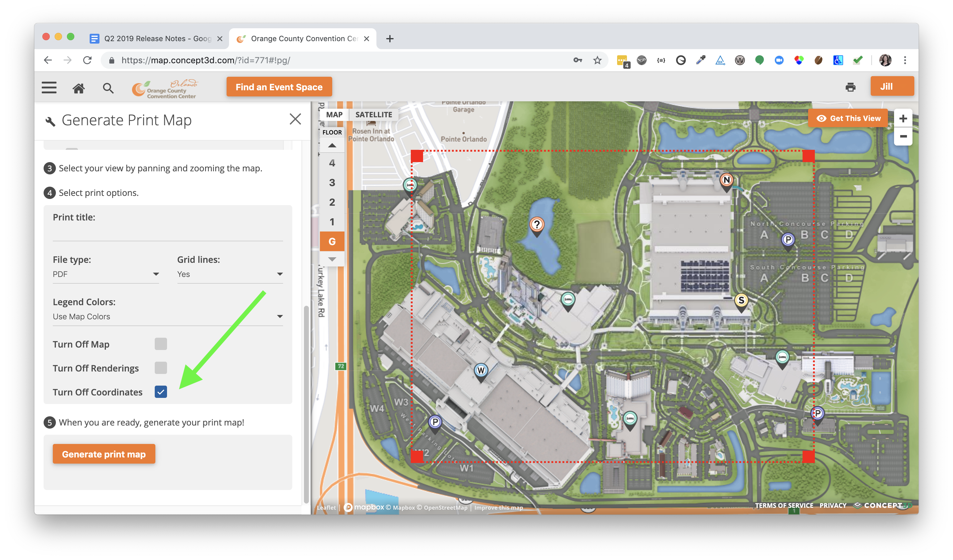The width and height of the screenshot is (953, 560).
Task: Move floor selector down with arrow
Action: (332, 259)
